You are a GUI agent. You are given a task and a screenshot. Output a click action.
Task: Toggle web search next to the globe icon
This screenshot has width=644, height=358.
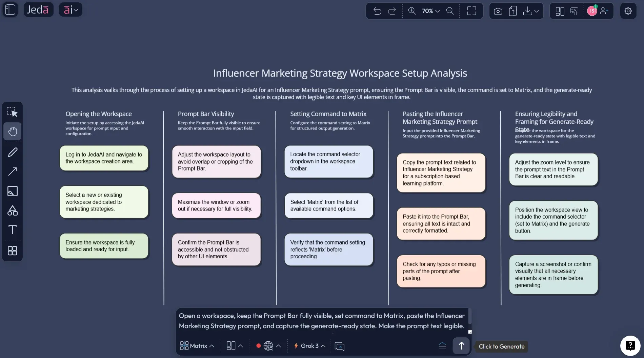pos(268,346)
